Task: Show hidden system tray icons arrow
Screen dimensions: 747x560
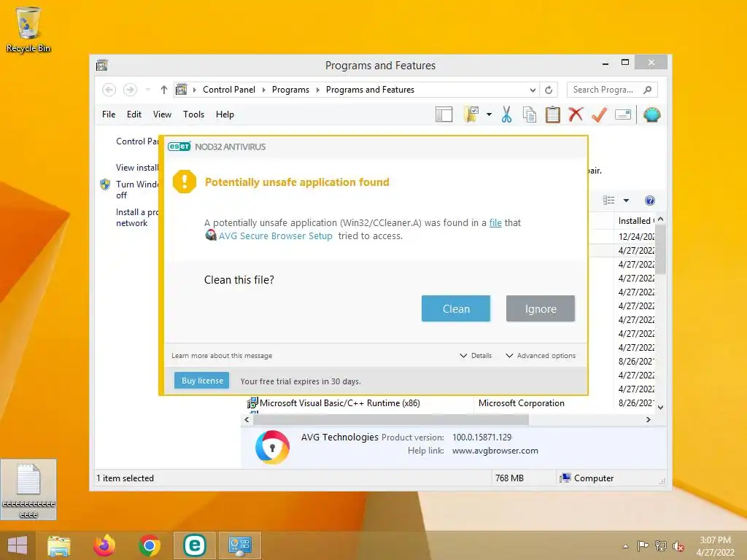Action: (625, 546)
